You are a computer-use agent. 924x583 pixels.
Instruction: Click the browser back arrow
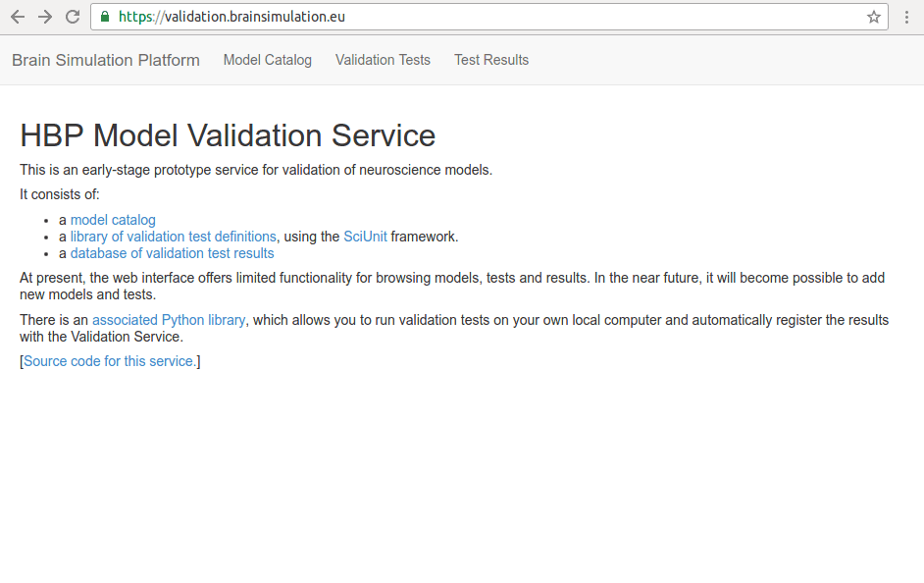tap(18, 17)
